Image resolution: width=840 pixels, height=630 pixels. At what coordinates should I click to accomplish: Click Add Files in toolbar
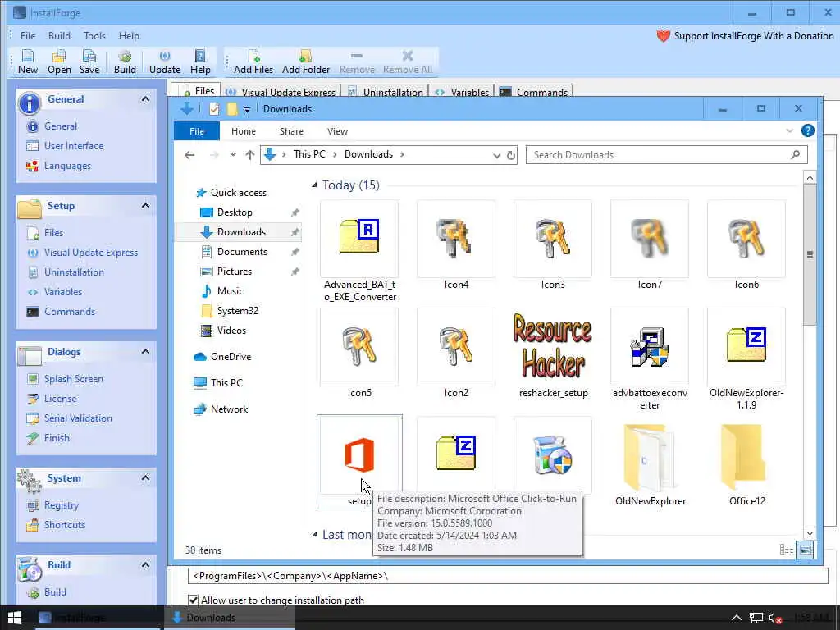253,62
